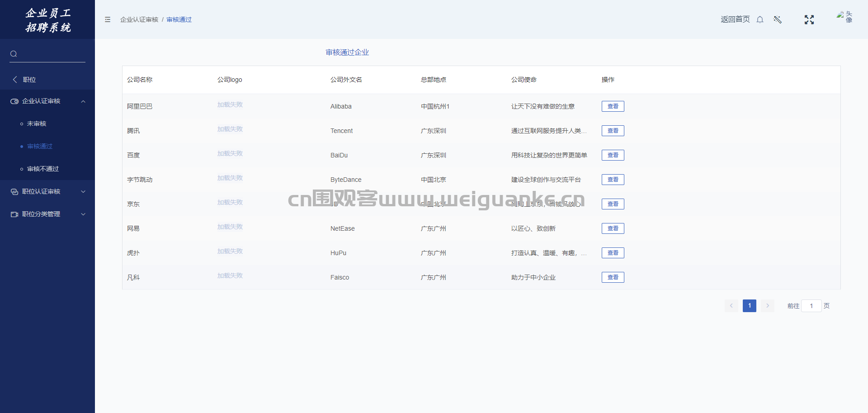Click the 职位认证审核 sidebar icon
Screen dimensions: 868x413
[x=14, y=192]
